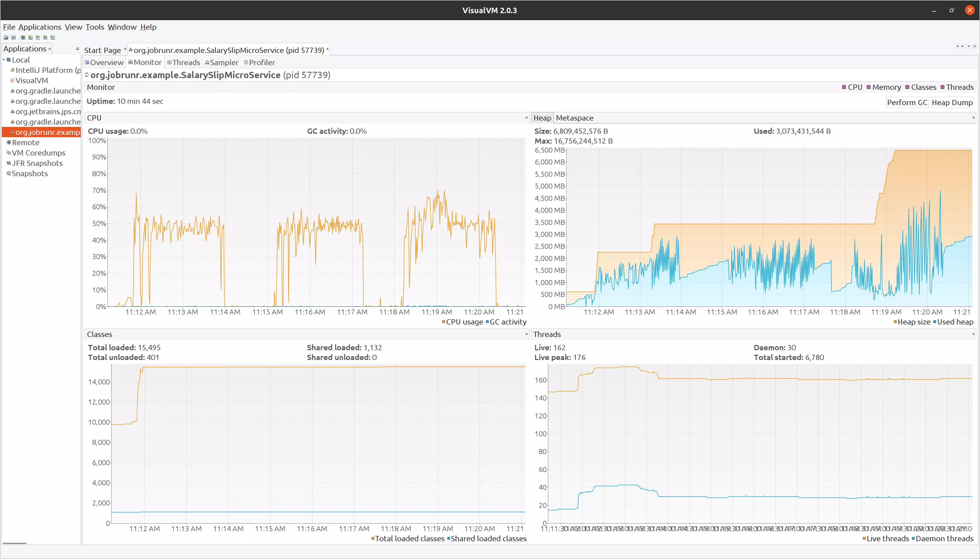Image resolution: width=980 pixels, height=559 pixels.
Task: Click the Load Snapshot toolbar icon
Action: pyautogui.click(x=6, y=38)
